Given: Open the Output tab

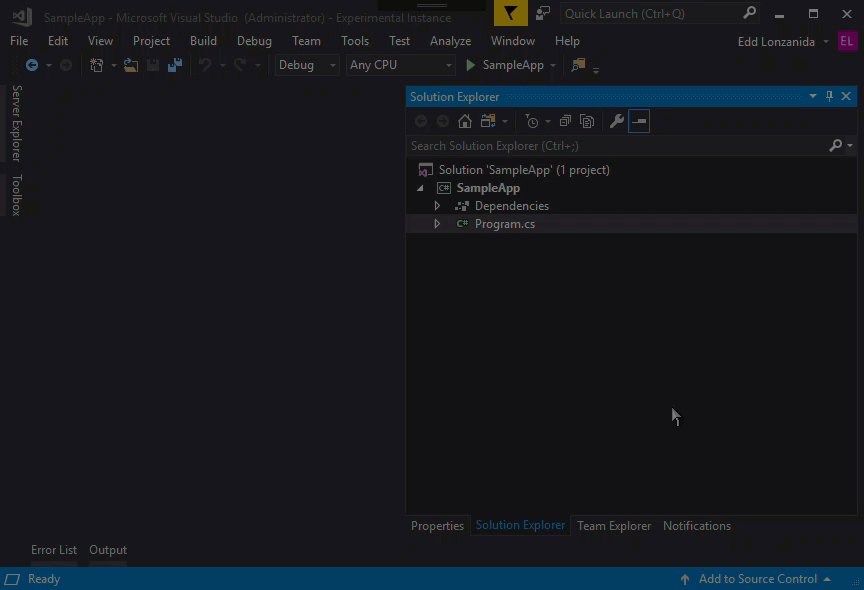Looking at the screenshot, I should 108,550.
